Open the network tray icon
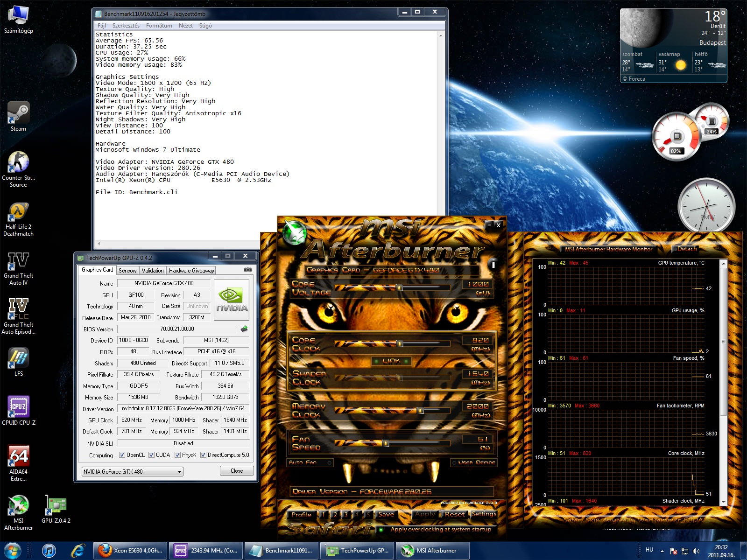The image size is (747, 560). coord(685,551)
